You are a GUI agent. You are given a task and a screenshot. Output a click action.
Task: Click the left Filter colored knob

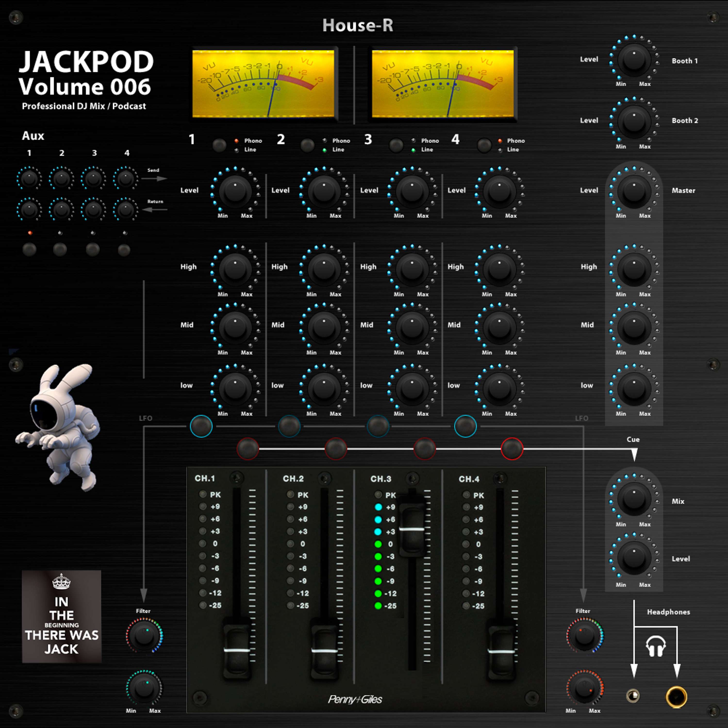(144, 636)
